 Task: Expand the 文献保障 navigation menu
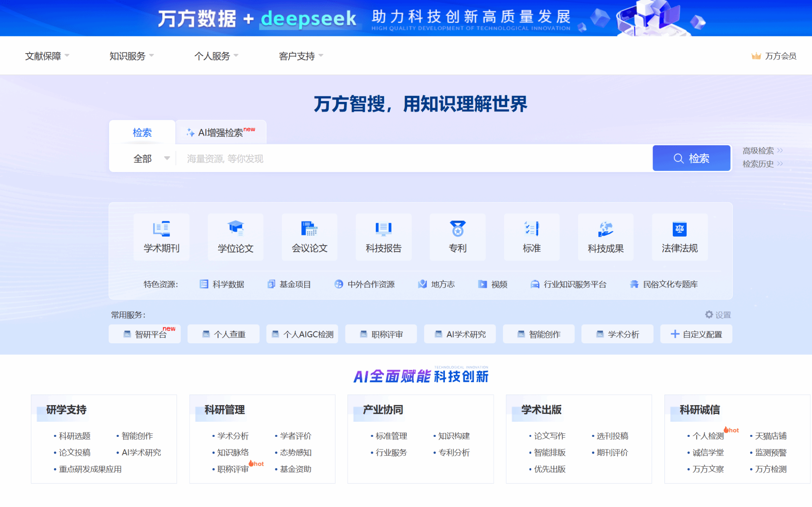click(47, 56)
